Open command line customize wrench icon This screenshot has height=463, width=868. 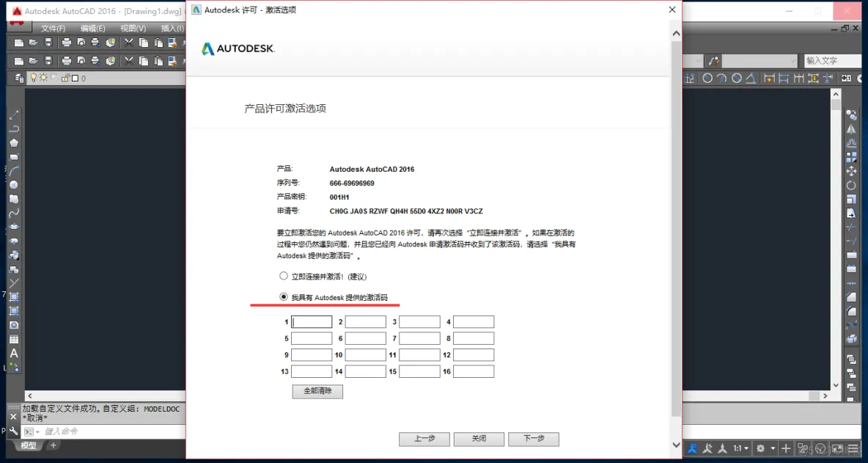(14, 431)
